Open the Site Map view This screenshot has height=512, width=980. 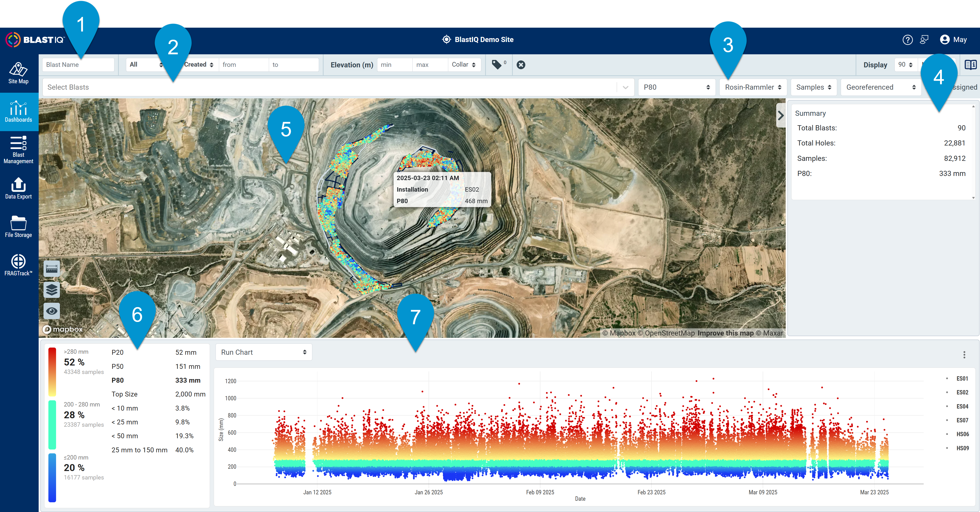point(18,73)
